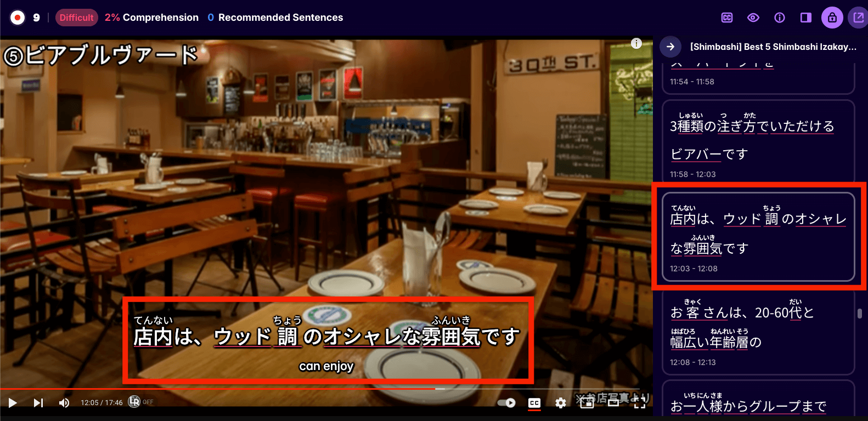Mute the video volume

[64, 403]
